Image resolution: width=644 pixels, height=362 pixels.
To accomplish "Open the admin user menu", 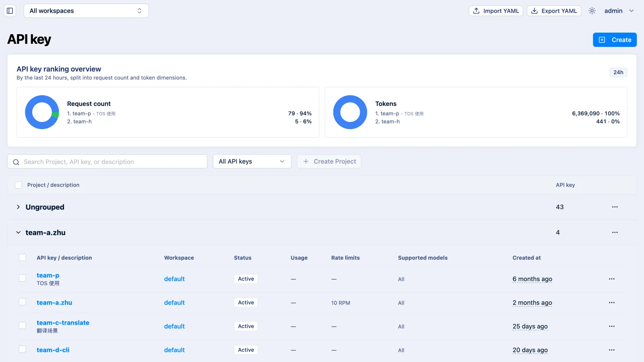I will tap(619, 11).
